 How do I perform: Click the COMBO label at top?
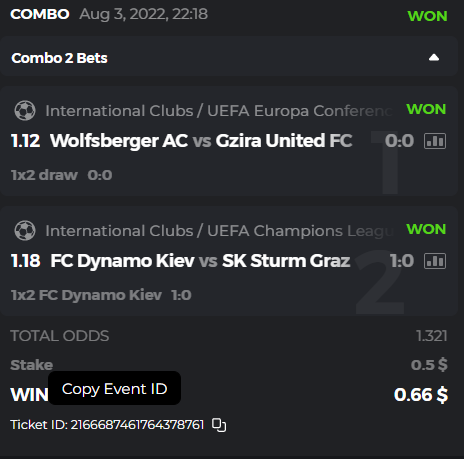click(x=40, y=14)
